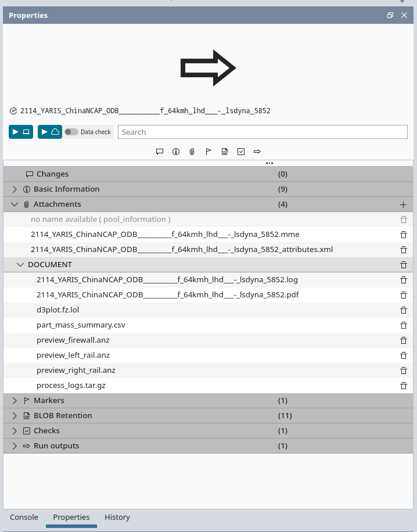The height and width of the screenshot is (532, 417).
Task: Select d3plot.fz.lol file row
Action: [208, 310]
